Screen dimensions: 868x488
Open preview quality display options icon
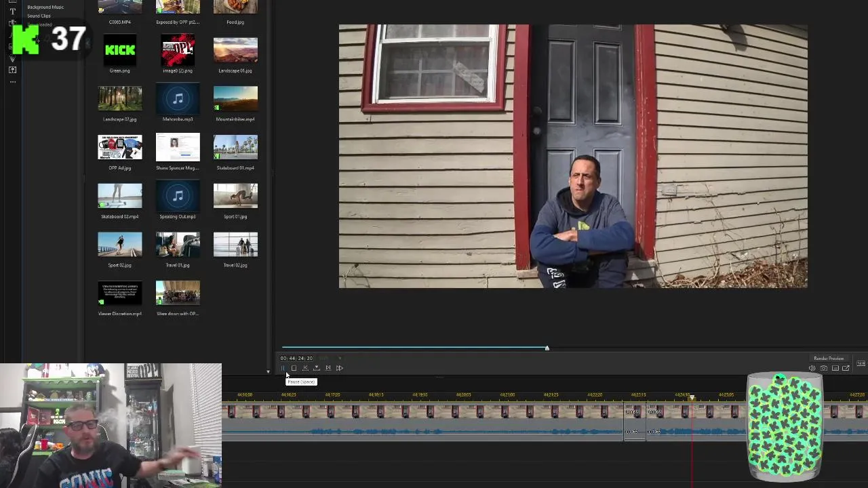point(835,368)
